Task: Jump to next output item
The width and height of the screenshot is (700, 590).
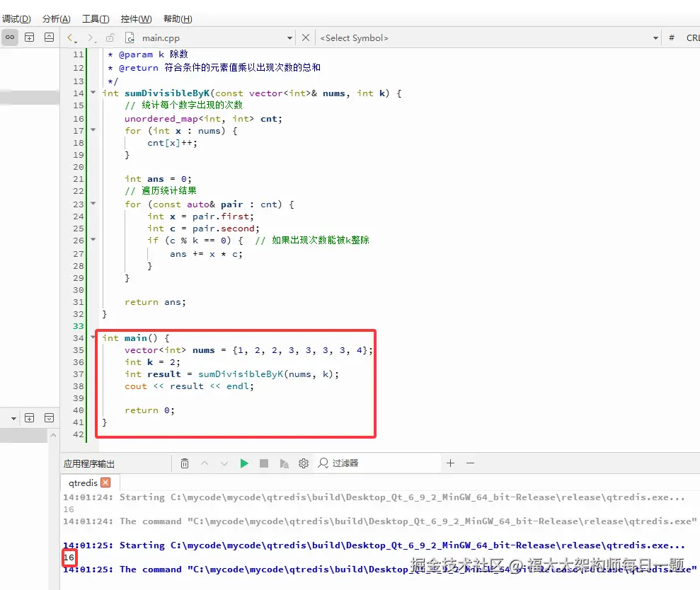Action: coord(224,463)
